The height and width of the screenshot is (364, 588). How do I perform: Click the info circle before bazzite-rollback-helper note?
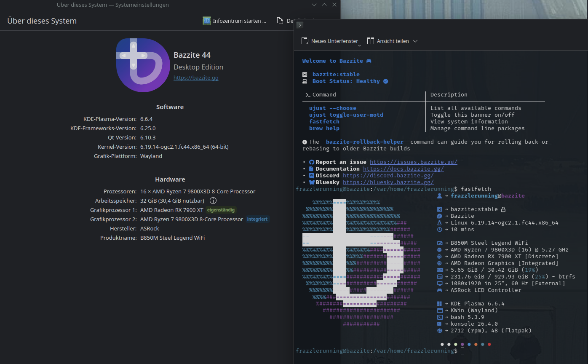coord(305,142)
